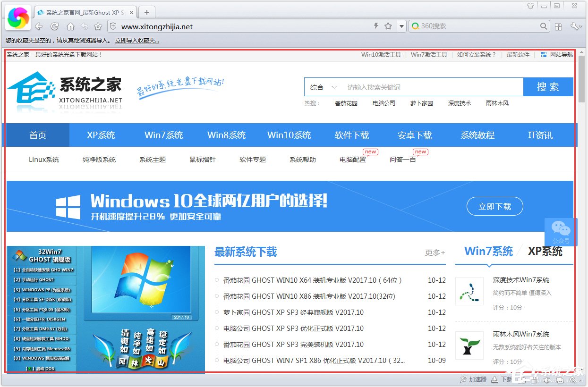588x387 pixels.
Task: Open the Win10系统 navigation menu
Action: click(x=289, y=135)
